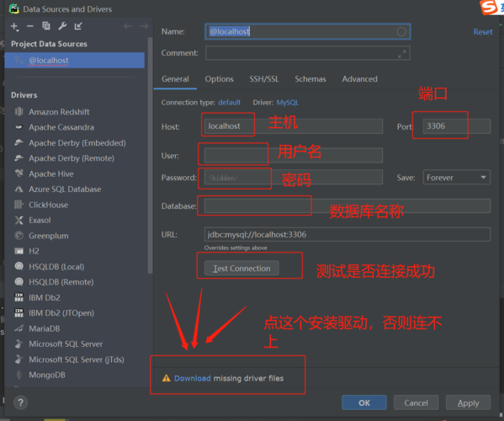Click the Azure SQL Database icon
Viewport: 504px width, 421px height.
pos(19,189)
